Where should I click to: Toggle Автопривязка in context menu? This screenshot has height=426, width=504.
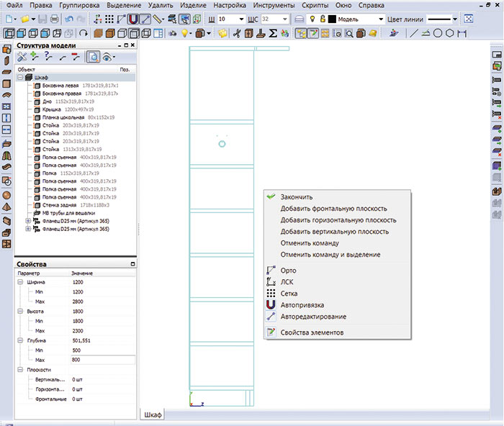[302, 305]
